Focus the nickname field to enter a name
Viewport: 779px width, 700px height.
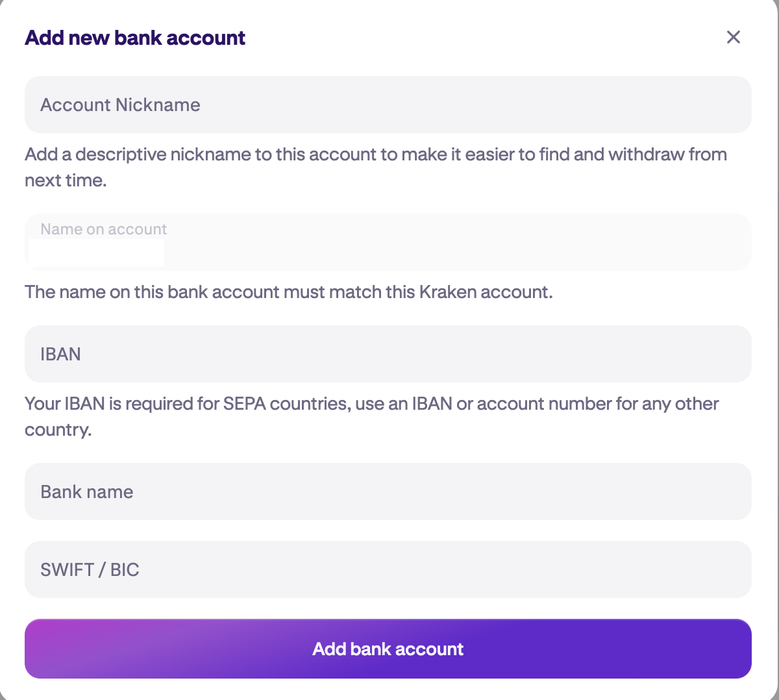point(388,105)
